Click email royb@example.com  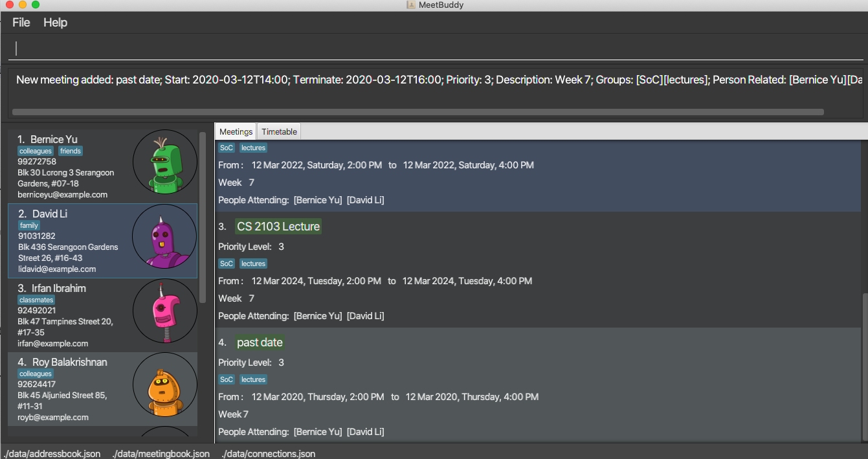pyautogui.click(x=53, y=418)
